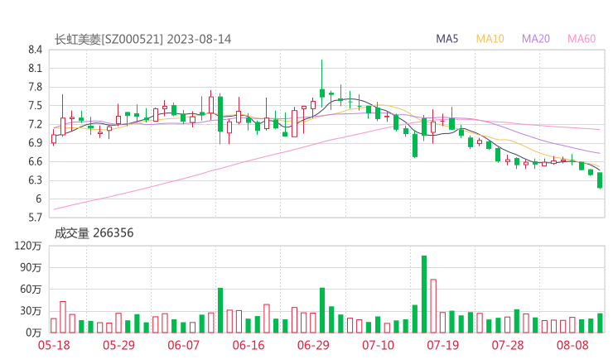This screenshot has width=613, height=364.
Task: Click the 8.4 price axis label
Action: [35, 50]
